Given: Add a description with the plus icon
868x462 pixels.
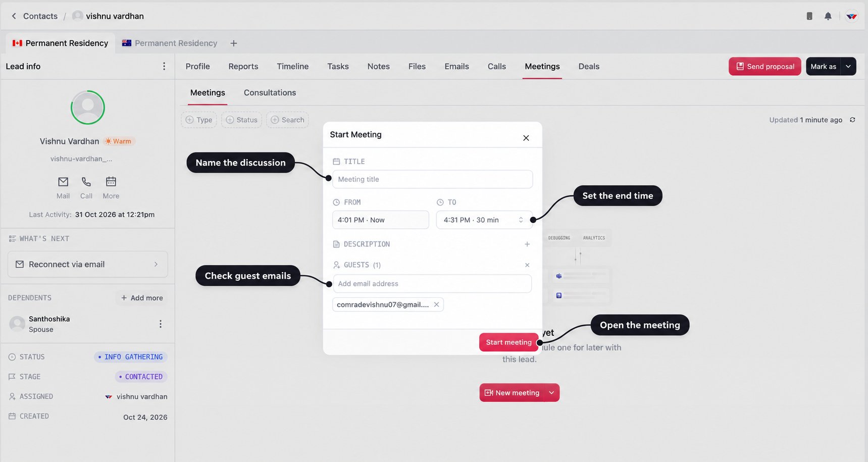Looking at the screenshot, I should (527, 244).
